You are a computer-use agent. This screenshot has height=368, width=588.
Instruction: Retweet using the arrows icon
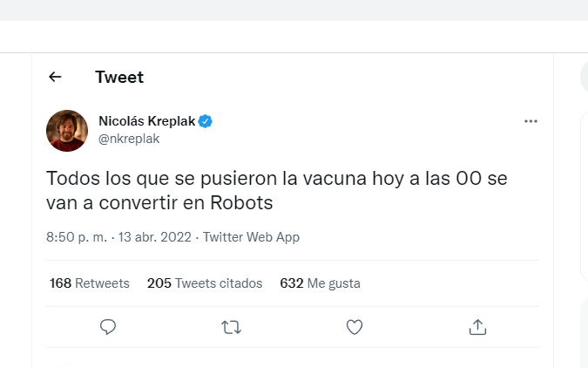click(x=231, y=327)
